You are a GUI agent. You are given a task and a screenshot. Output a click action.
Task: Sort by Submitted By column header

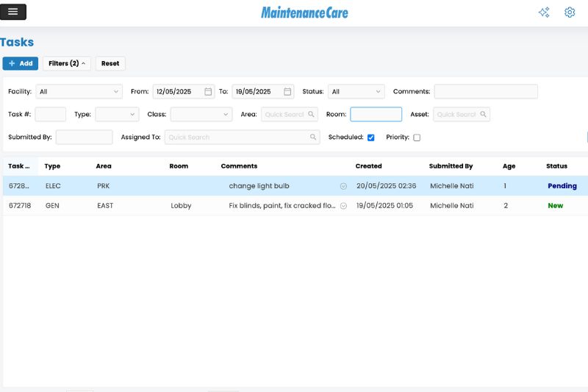point(451,166)
